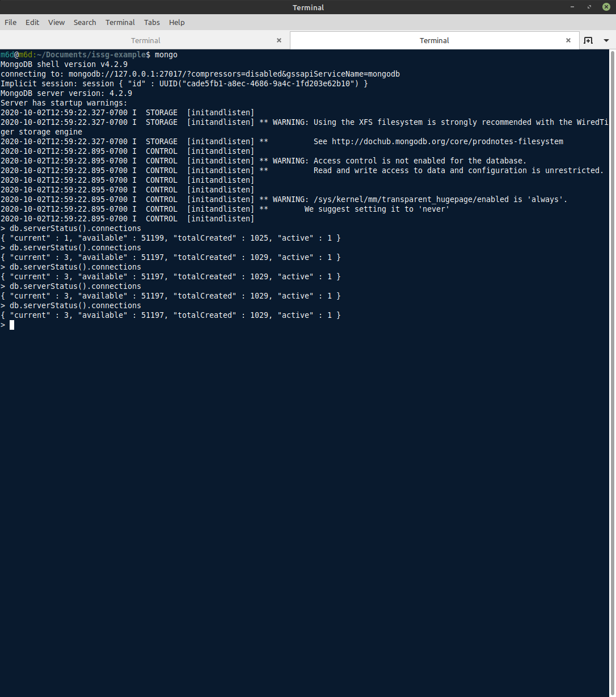Open the File menu
616x697 pixels.
coord(10,22)
